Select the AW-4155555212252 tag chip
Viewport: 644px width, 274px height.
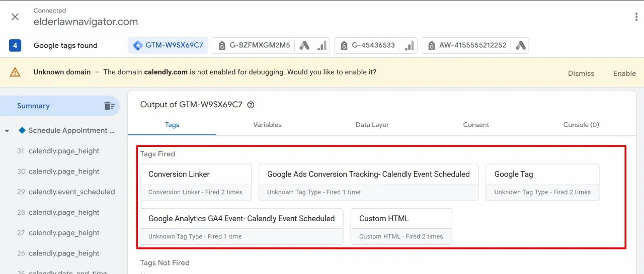pyautogui.click(x=466, y=45)
